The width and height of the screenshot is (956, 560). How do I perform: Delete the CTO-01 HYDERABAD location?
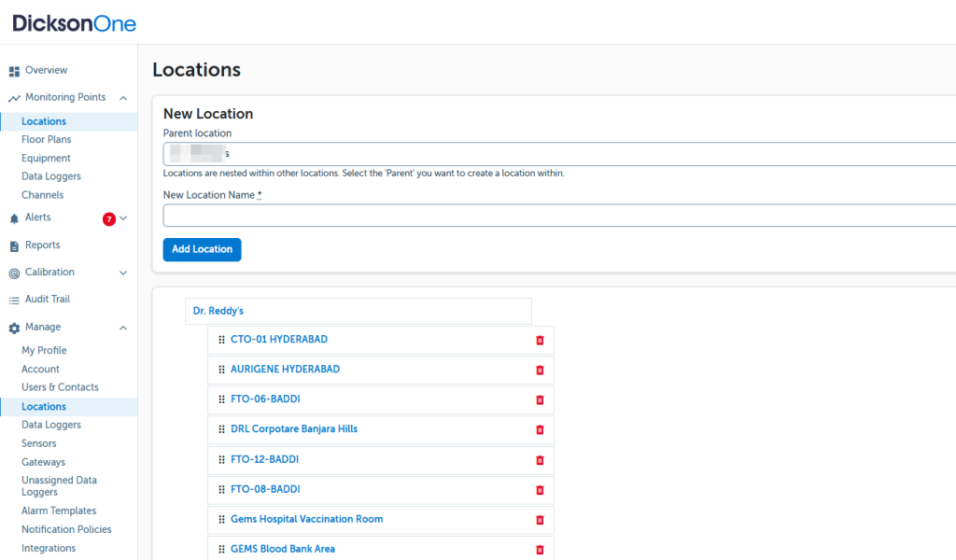coord(540,341)
